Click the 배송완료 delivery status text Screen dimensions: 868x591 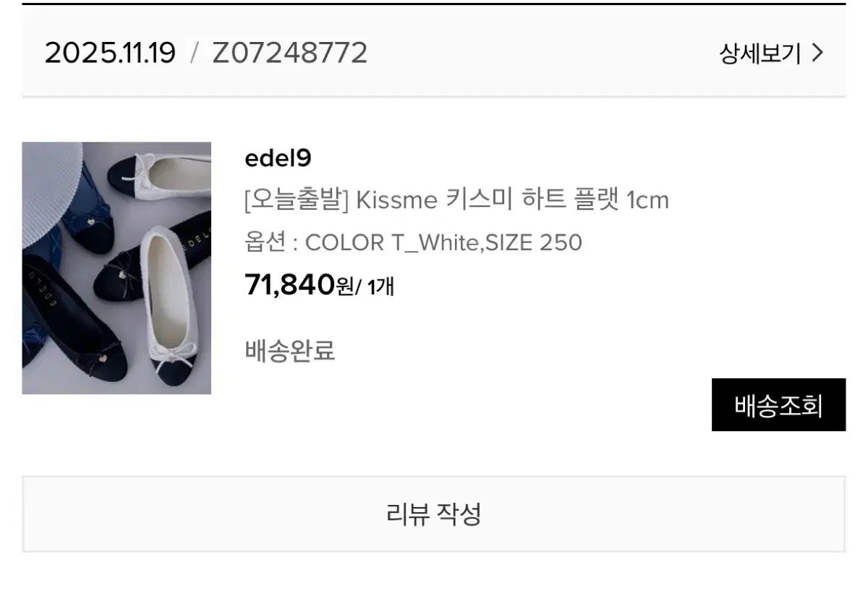click(290, 352)
